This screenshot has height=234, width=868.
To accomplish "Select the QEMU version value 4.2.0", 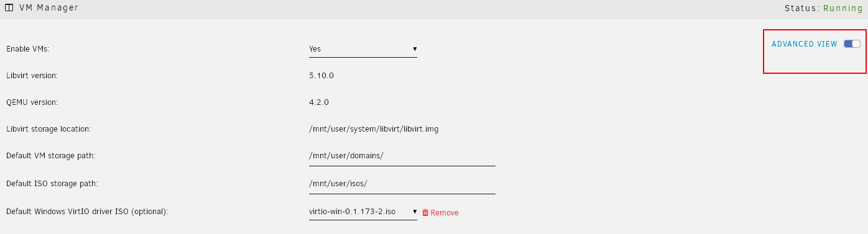I will tap(319, 102).
